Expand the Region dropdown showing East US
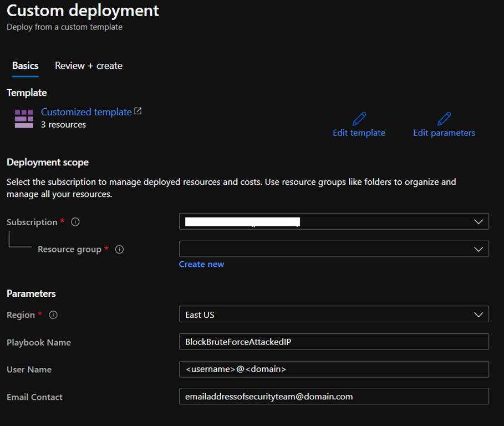Screen dimensions: 504x426 [334, 315]
